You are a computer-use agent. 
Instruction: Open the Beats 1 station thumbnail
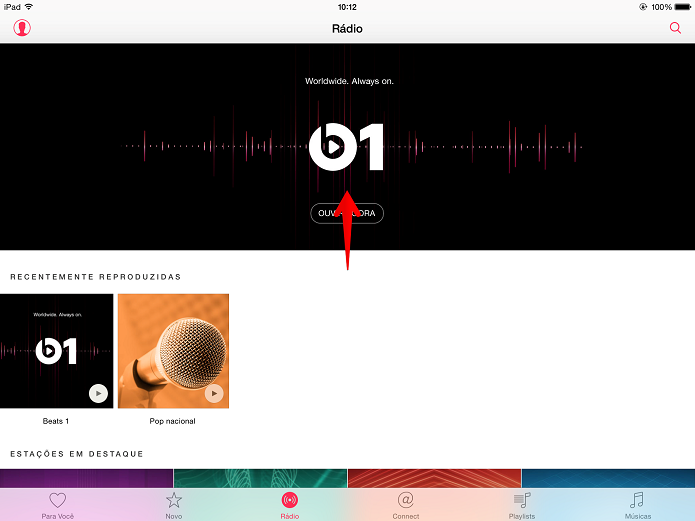pyautogui.click(x=56, y=351)
